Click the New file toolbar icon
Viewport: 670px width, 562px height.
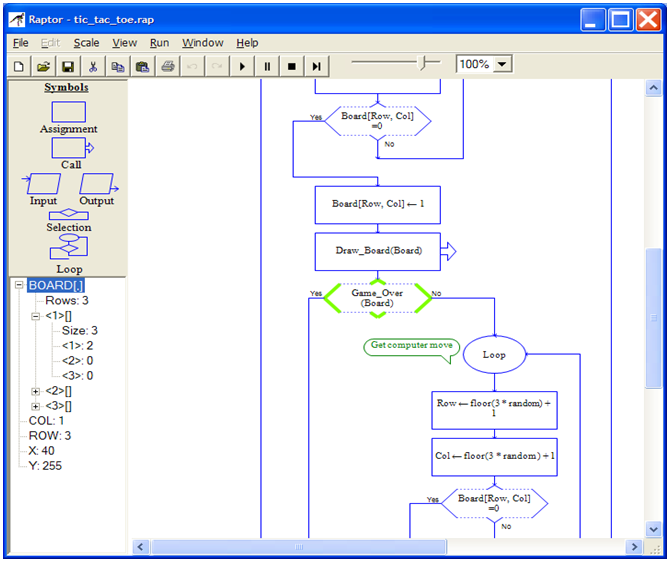click(x=19, y=66)
